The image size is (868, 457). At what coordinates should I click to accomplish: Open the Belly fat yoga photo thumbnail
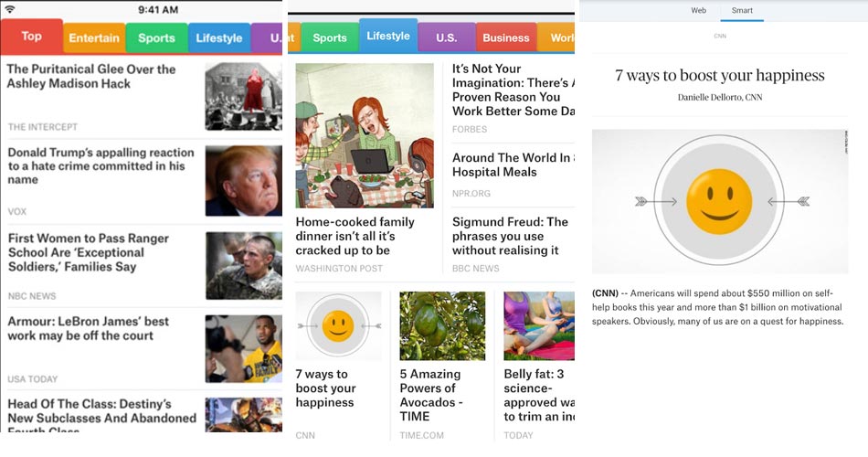click(x=539, y=325)
